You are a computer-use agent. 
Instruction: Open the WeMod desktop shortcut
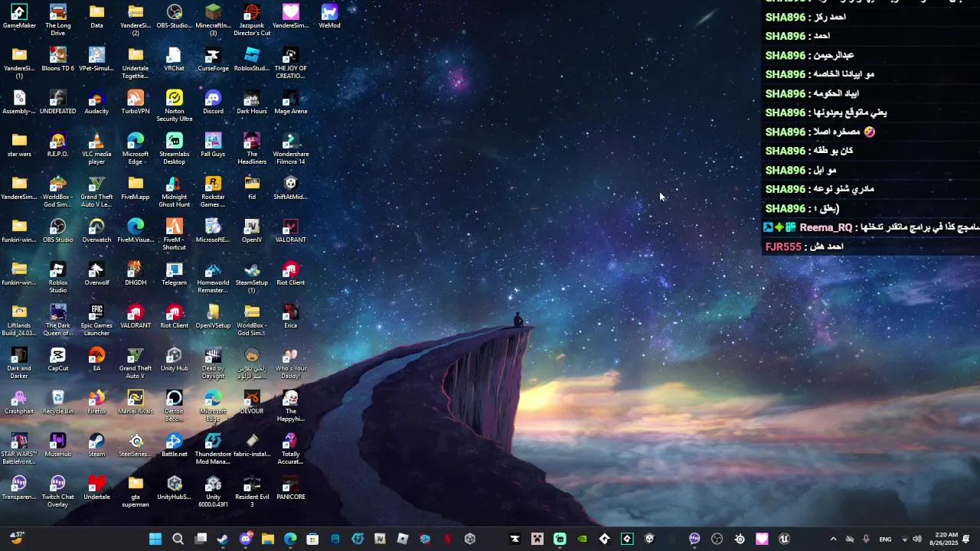click(329, 16)
